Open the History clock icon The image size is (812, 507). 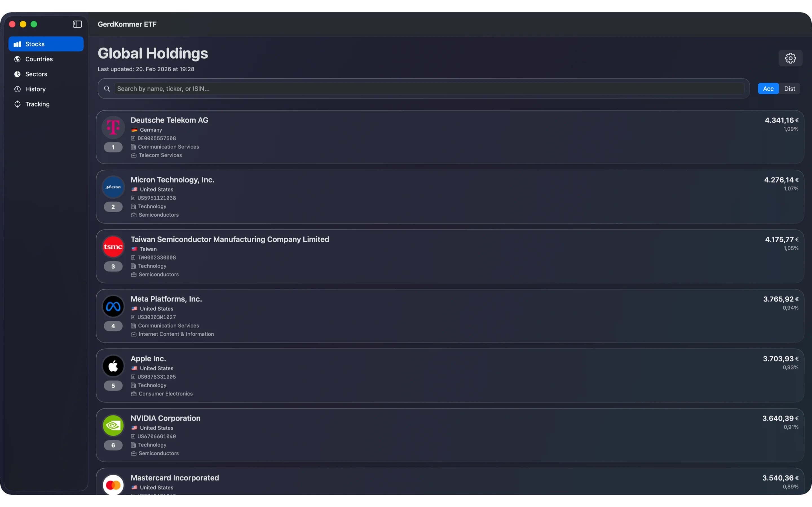[17, 89]
